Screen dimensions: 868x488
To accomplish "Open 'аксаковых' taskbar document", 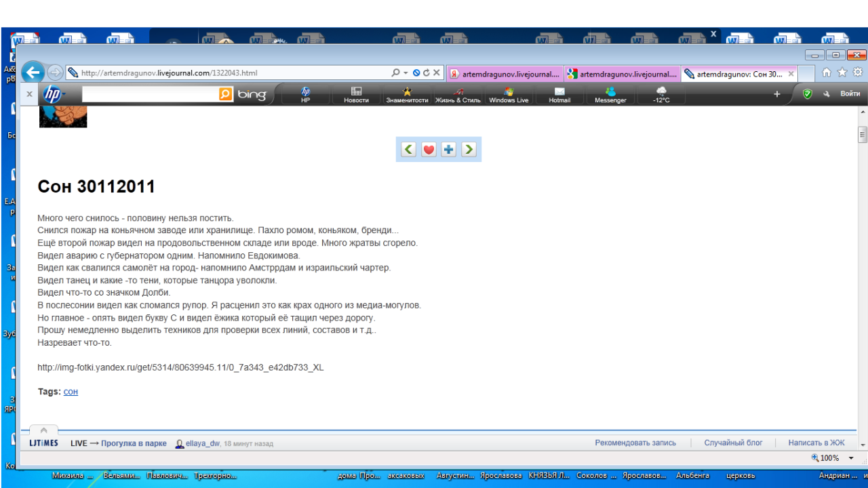I will (407, 476).
